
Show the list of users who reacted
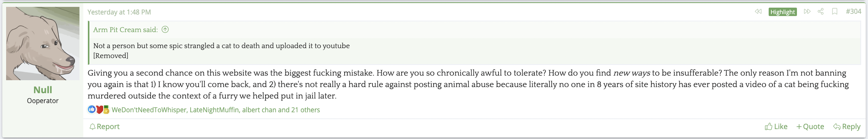tap(216, 110)
